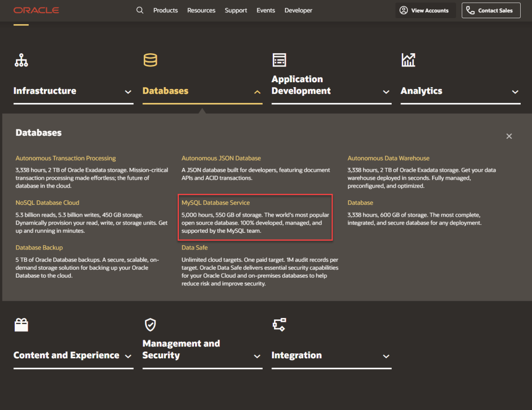Open the search magnifier icon
The width and height of the screenshot is (532, 410).
pyautogui.click(x=140, y=10)
